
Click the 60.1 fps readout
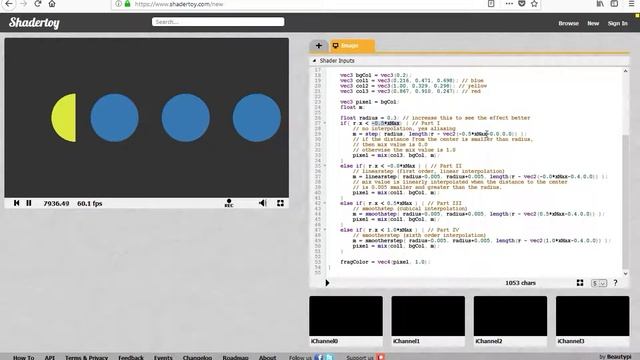(90, 203)
